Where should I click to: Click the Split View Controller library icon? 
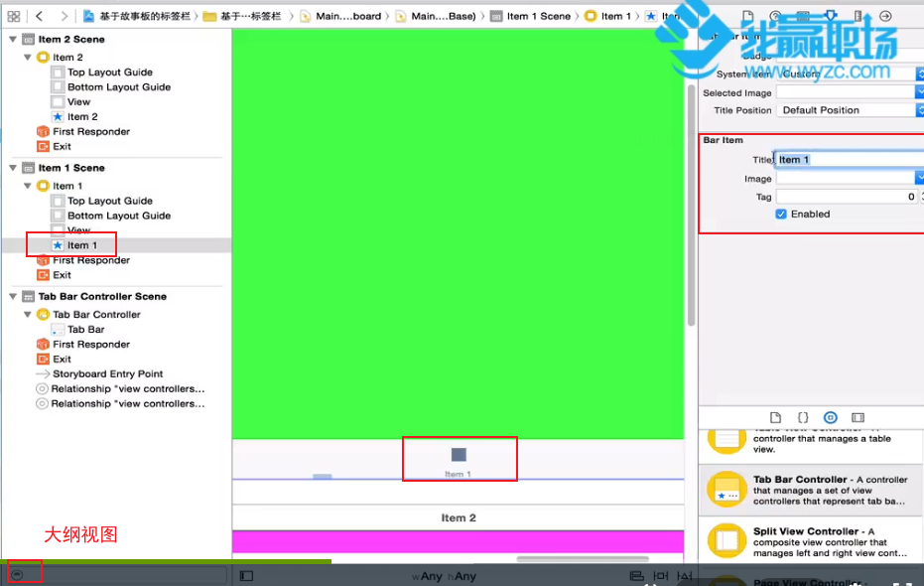[x=726, y=540]
